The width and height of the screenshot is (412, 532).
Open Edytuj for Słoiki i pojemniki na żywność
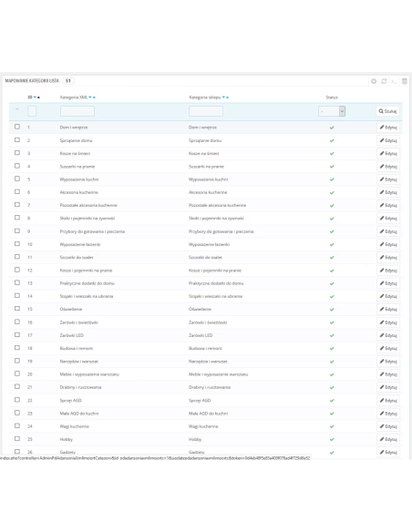(x=388, y=218)
